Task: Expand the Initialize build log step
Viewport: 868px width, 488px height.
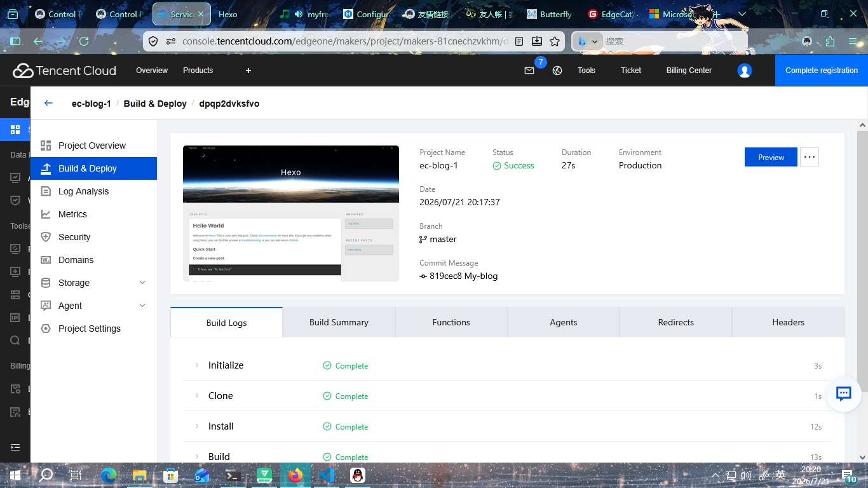Action: [197, 365]
